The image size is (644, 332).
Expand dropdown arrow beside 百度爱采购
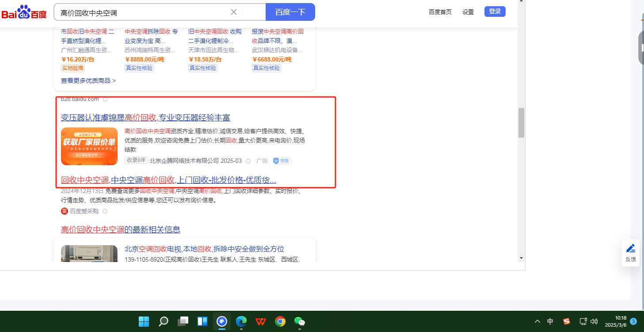click(x=105, y=211)
